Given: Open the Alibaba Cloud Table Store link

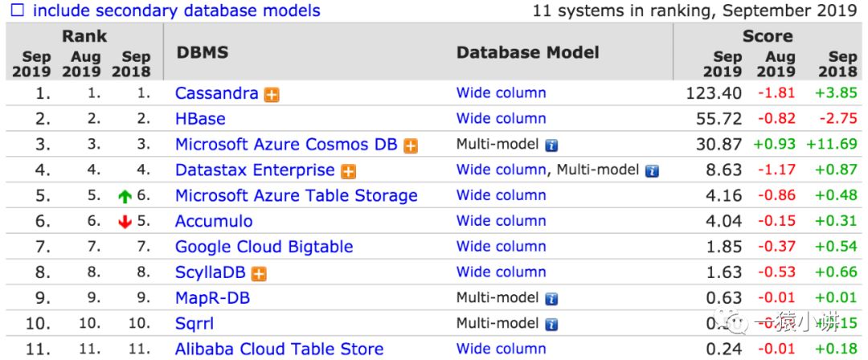Looking at the screenshot, I should (279, 349).
